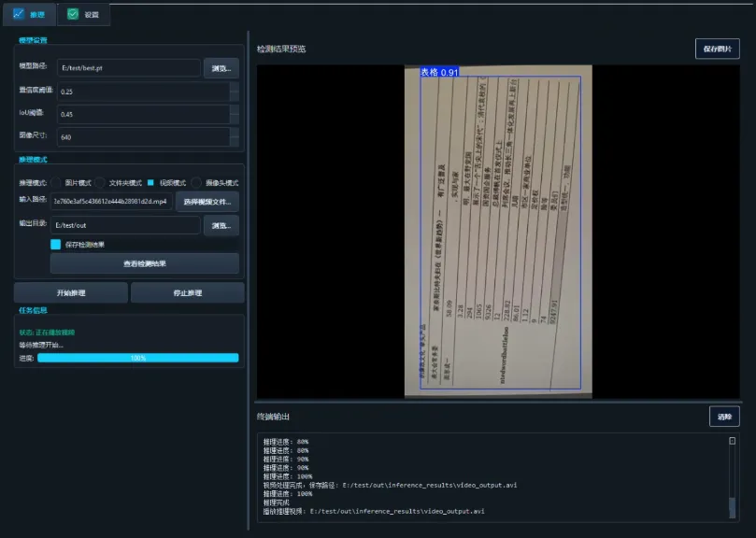Viewport: 756px width, 538px height.
Task: Click the detection preview image
Action: click(498, 232)
